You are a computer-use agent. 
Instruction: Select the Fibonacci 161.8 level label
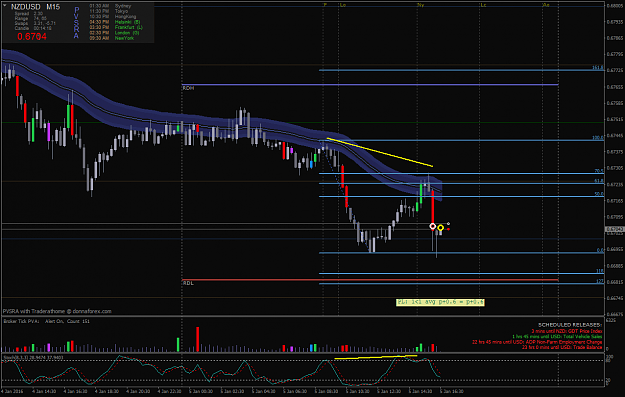point(597,68)
